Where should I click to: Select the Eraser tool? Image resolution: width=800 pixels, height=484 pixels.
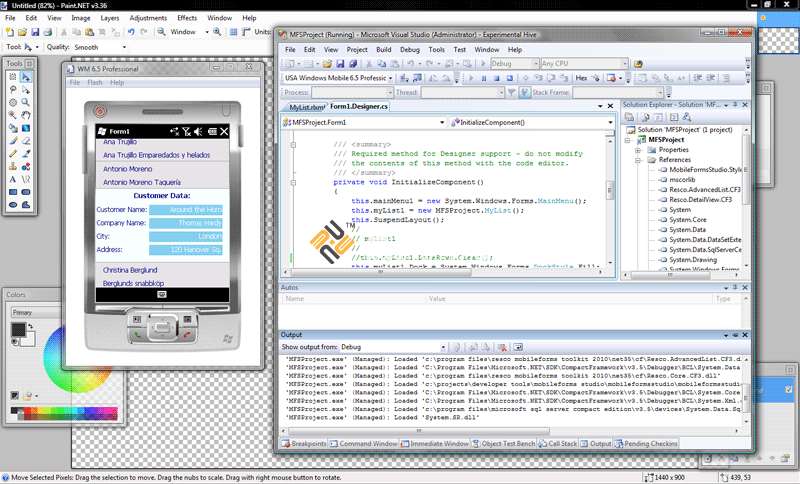(25, 141)
